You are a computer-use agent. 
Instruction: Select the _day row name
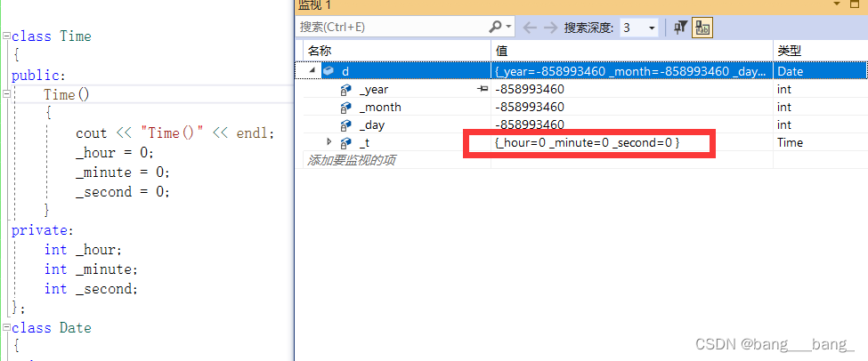[x=371, y=125]
